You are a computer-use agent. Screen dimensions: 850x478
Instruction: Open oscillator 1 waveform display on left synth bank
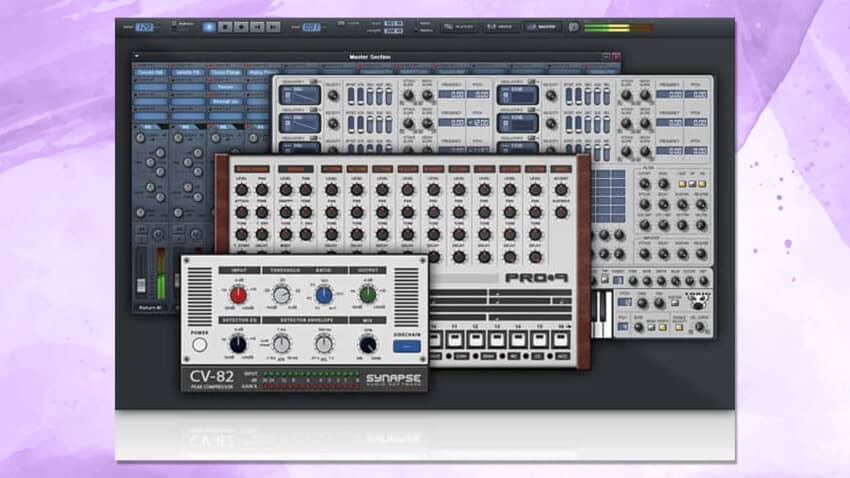300,95
